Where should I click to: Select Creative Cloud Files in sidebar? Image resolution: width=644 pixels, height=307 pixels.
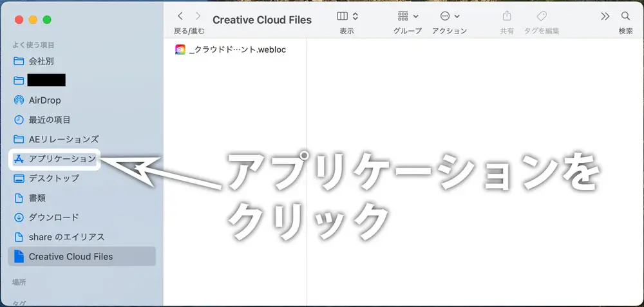coord(82,257)
